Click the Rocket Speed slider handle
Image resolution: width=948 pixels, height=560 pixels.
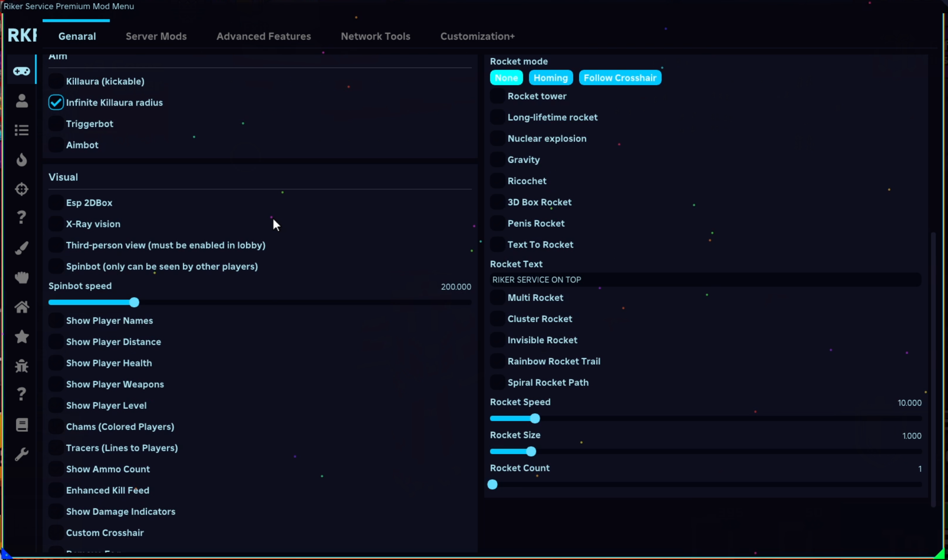[535, 419]
